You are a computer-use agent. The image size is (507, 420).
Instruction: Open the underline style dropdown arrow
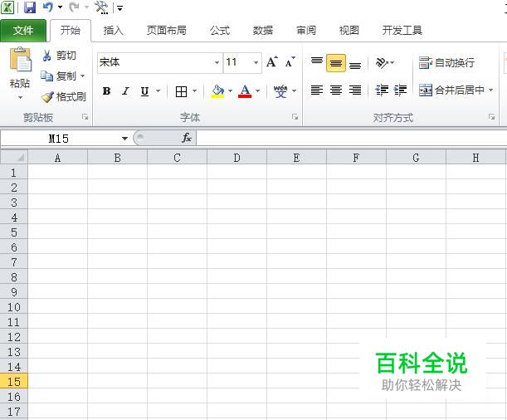tap(158, 90)
